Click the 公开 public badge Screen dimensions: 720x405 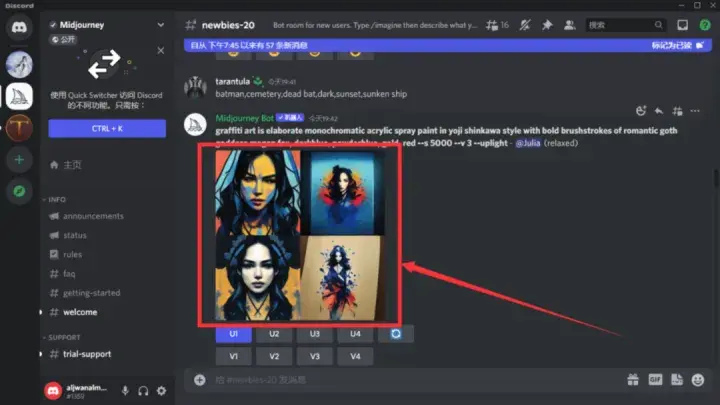click(x=63, y=39)
